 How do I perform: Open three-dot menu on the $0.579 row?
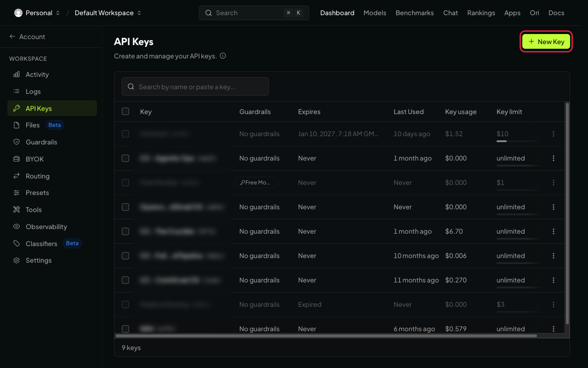tap(554, 329)
